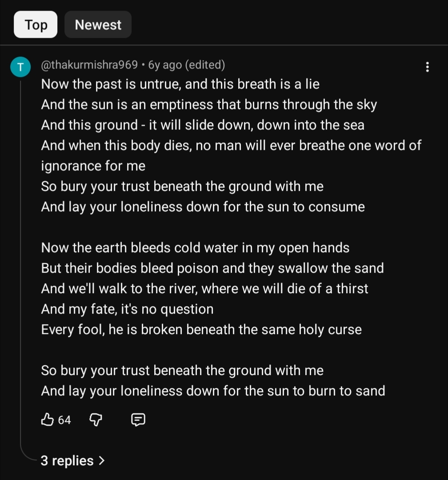Open the @thakurmishra969 channel link

(89, 65)
